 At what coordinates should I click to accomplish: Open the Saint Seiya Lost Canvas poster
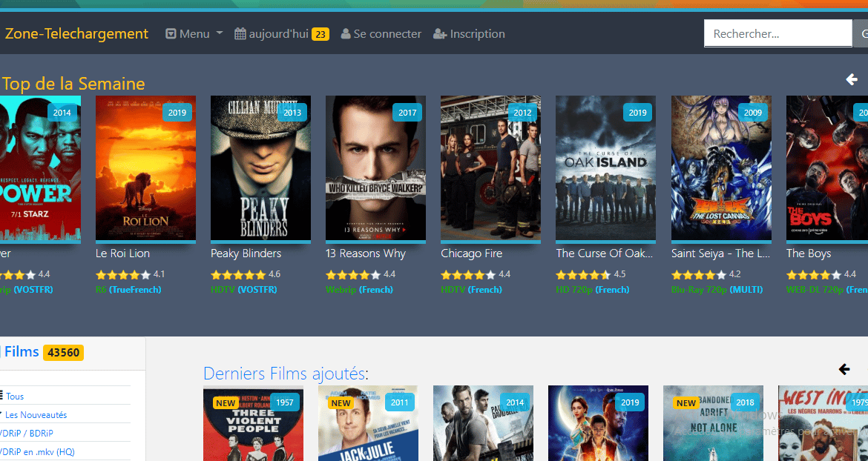[721, 168]
